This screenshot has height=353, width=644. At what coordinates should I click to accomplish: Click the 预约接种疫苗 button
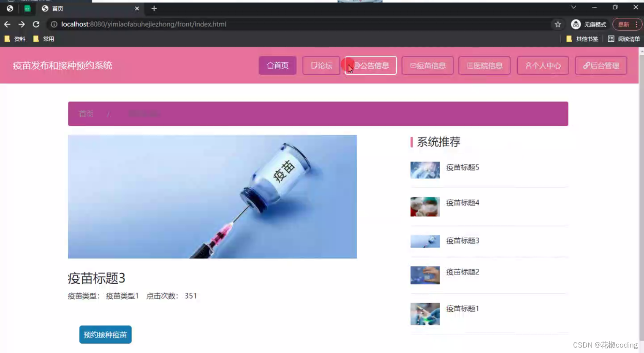(105, 334)
